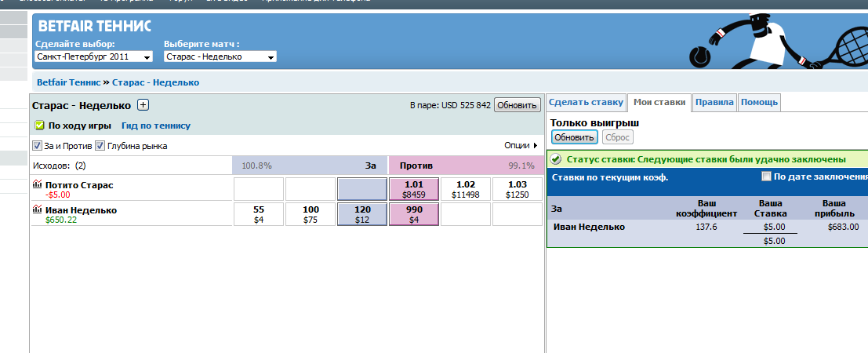Viewport: 868px width, 353px height.
Task: Toggle the За и Против checkbox
Action: coord(37,146)
